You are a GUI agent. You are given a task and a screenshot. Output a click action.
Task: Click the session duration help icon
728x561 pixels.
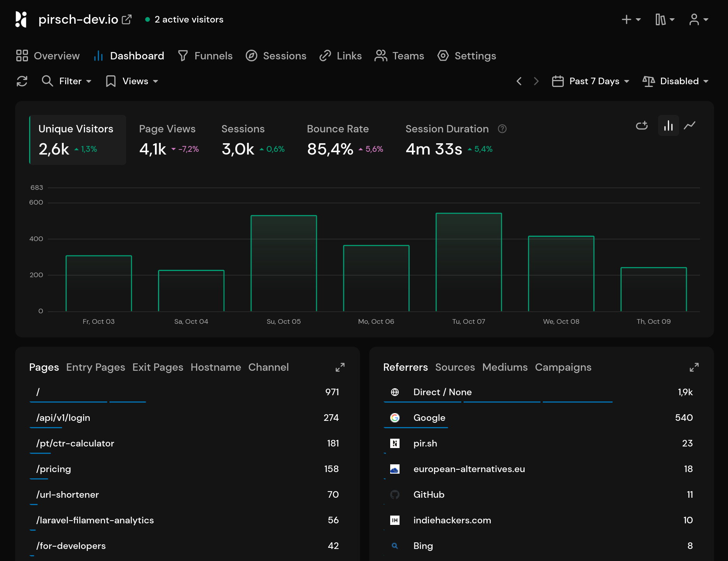502,129
